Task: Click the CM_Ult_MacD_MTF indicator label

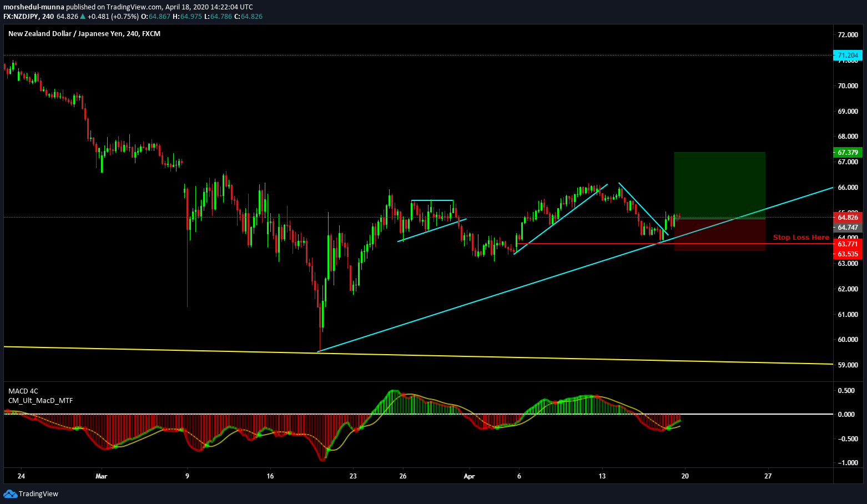Action: (x=41, y=401)
